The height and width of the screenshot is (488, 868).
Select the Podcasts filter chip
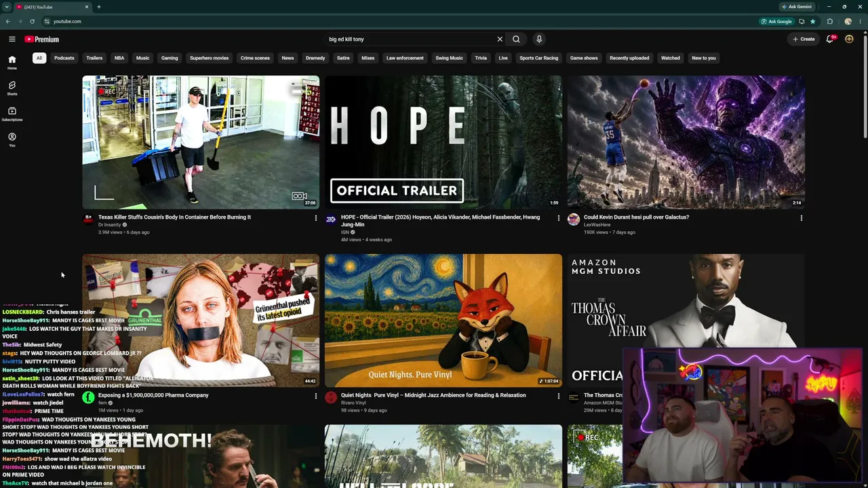[64, 58]
